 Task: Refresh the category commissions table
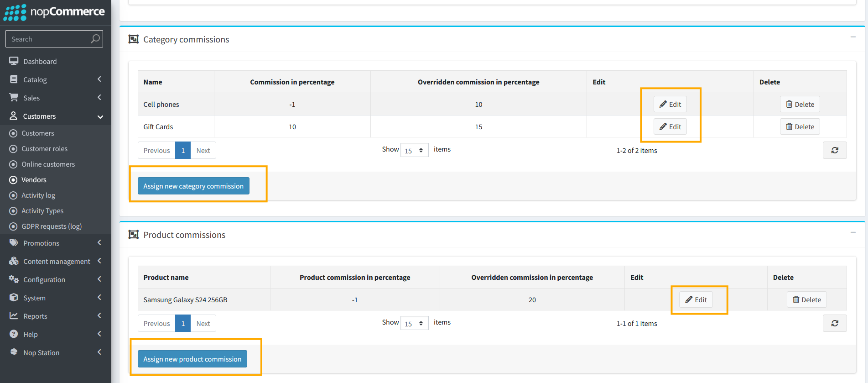pos(835,150)
